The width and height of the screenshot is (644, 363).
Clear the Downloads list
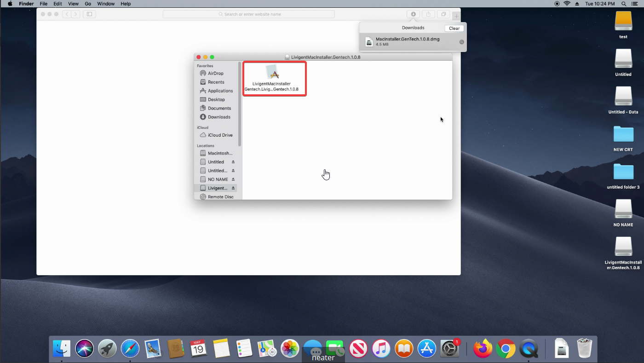click(454, 28)
